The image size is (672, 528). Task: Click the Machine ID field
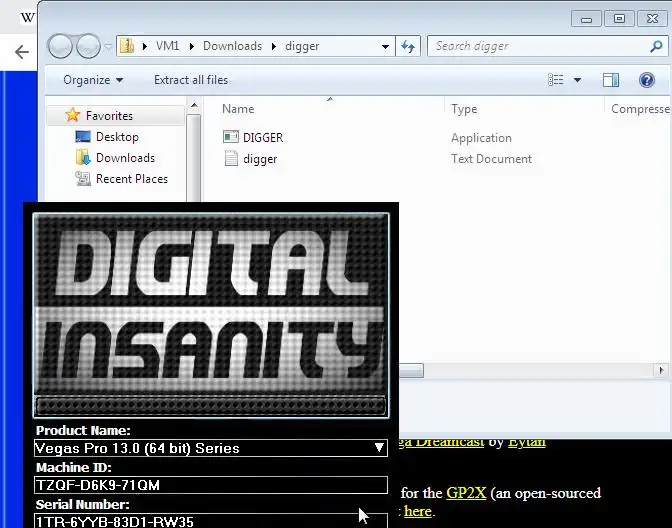(211, 485)
